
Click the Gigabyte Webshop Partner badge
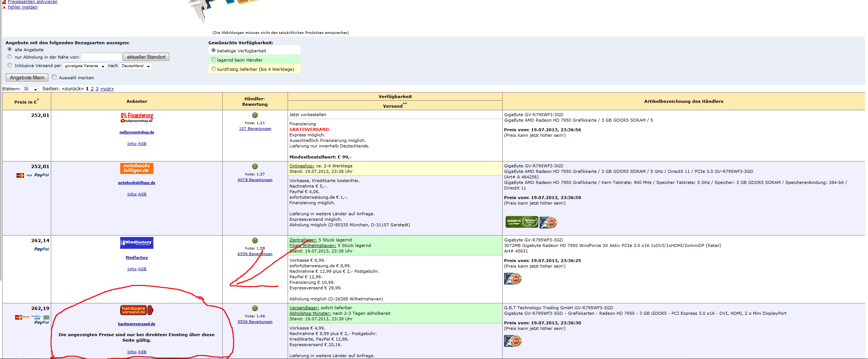(522, 222)
